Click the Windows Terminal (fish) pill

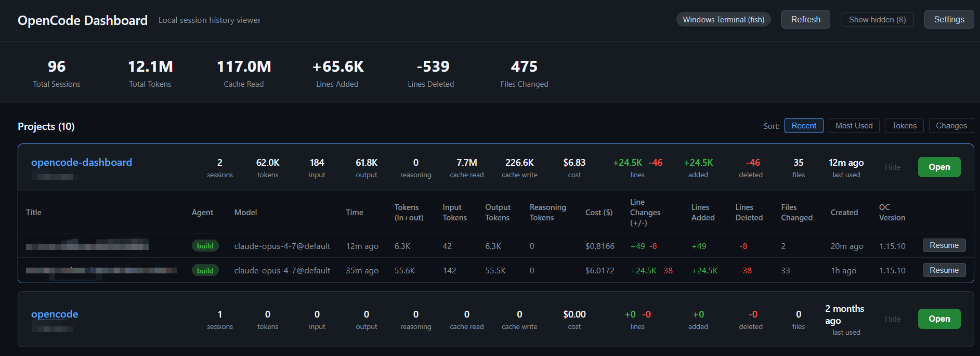coord(723,20)
